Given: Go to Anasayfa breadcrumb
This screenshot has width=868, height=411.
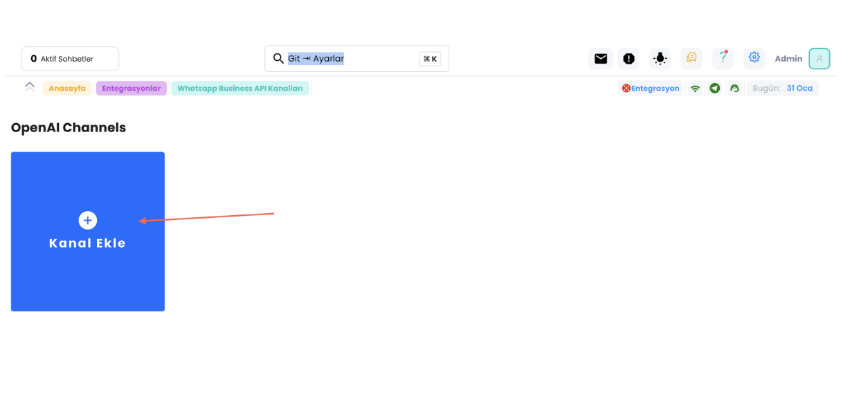Looking at the screenshot, I should (67, 89).
